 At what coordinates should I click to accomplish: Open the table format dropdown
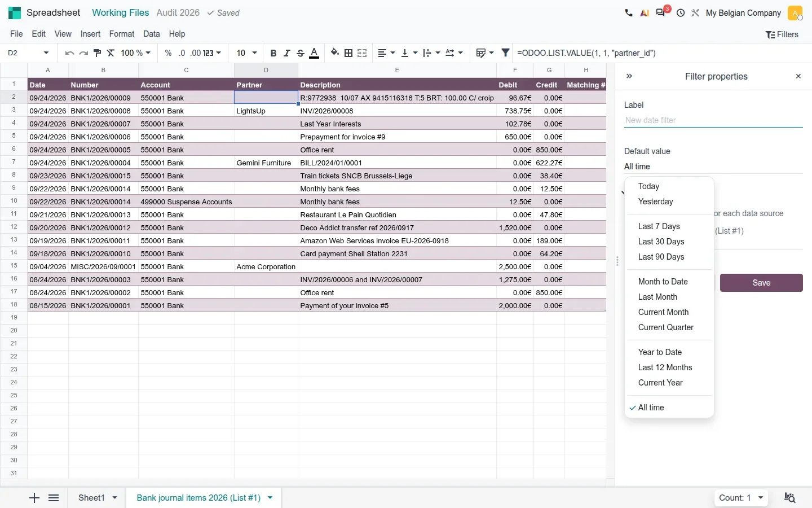coord(485,53)
